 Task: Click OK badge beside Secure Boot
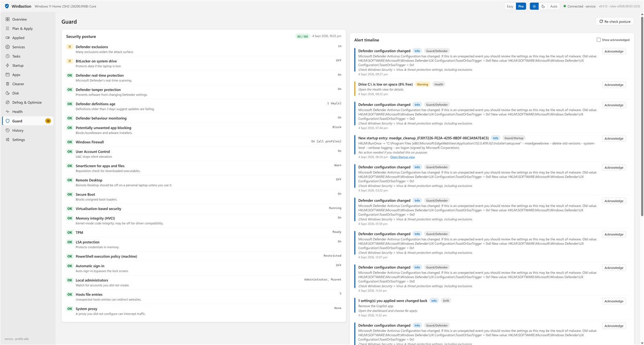70,194
